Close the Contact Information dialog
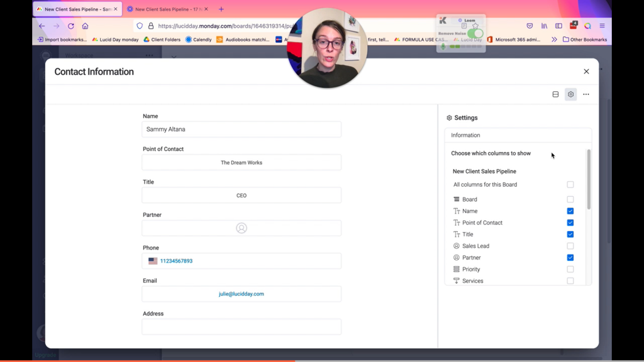This screenshot has width=644, height=362. [x=586, y=72]
